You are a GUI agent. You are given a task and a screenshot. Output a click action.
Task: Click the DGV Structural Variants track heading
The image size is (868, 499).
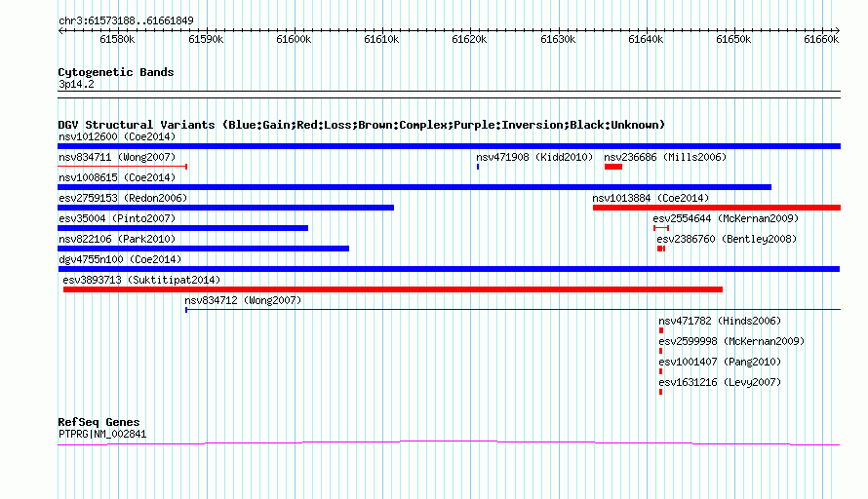(x=362, y=125)
